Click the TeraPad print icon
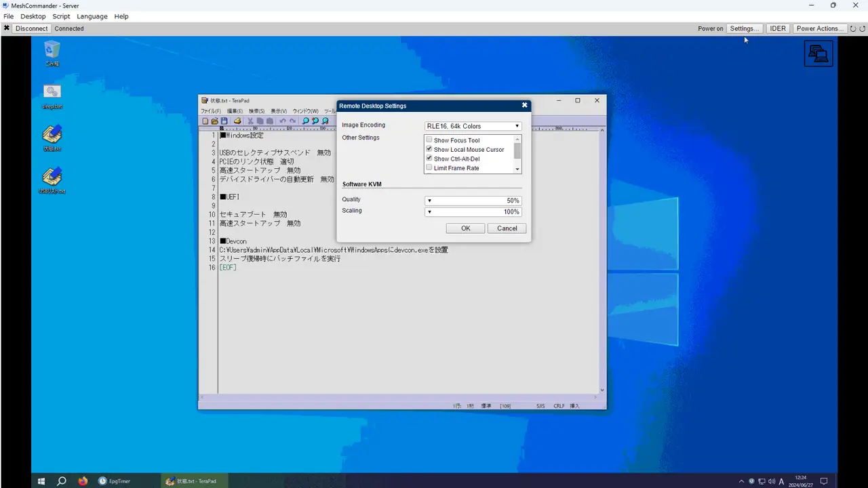This screenshot has width=868, height=488. click(237, 121)
